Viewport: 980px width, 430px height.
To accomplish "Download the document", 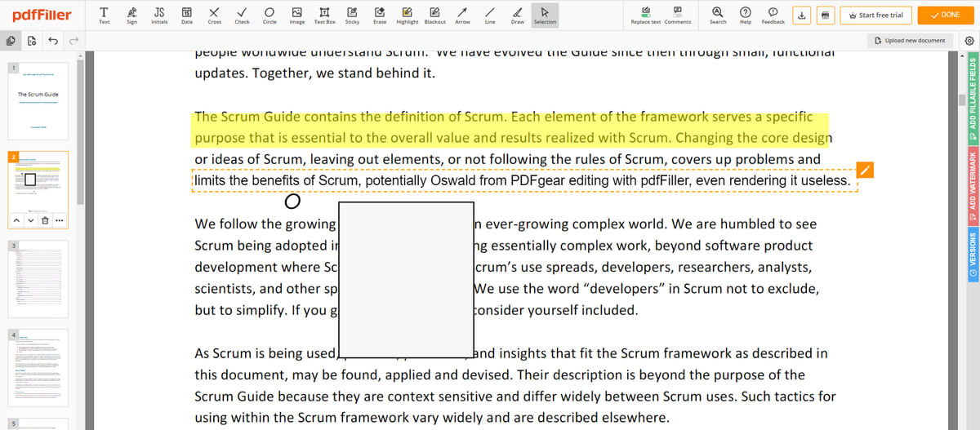I will pos(803,16).
